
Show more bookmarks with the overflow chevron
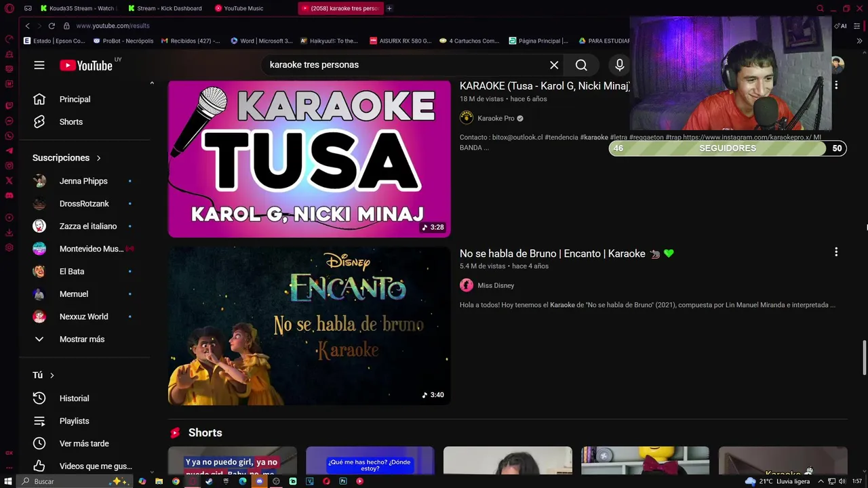[860, 41]
